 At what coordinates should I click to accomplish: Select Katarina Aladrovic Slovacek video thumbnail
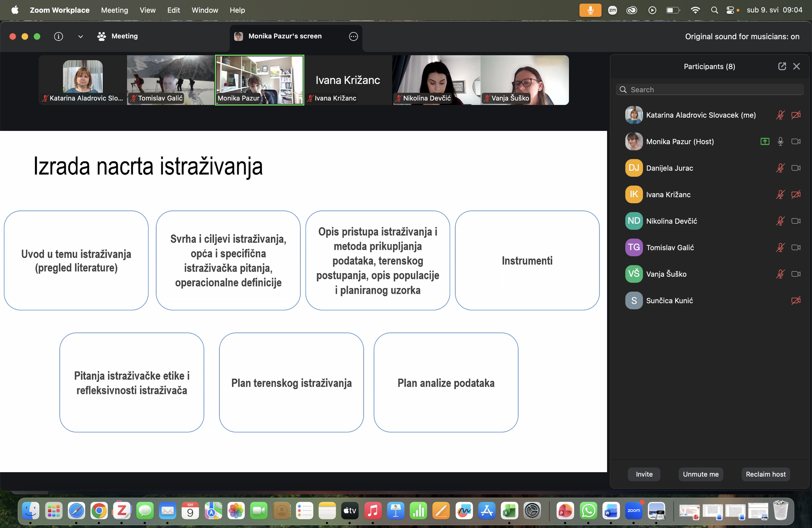click(82, 80)
